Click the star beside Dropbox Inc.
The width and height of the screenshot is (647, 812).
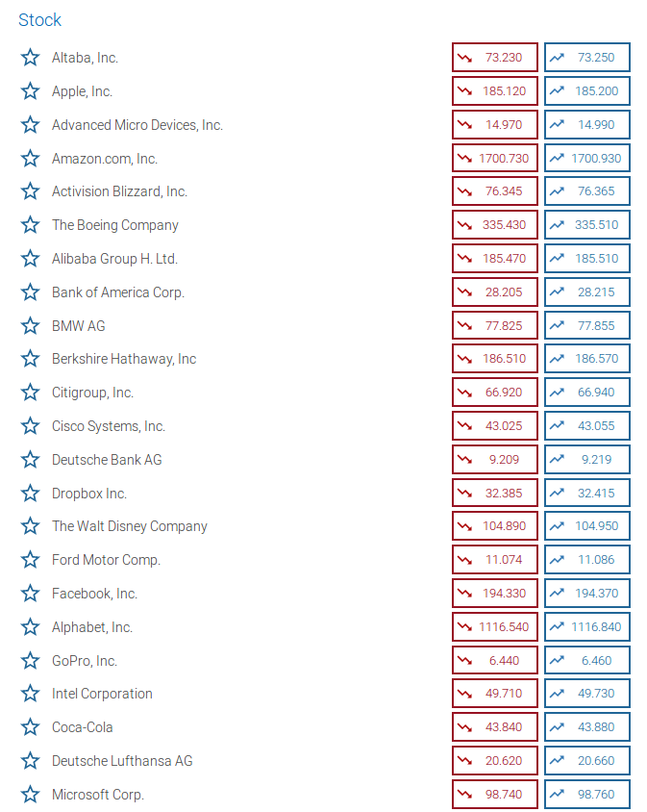pos(30,493)
